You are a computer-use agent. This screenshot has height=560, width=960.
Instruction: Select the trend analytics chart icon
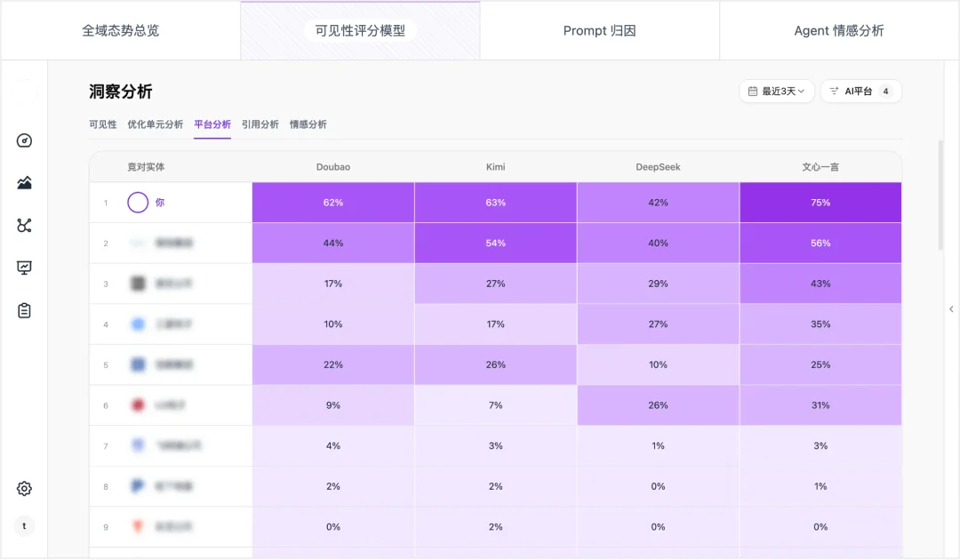point(24,183)
